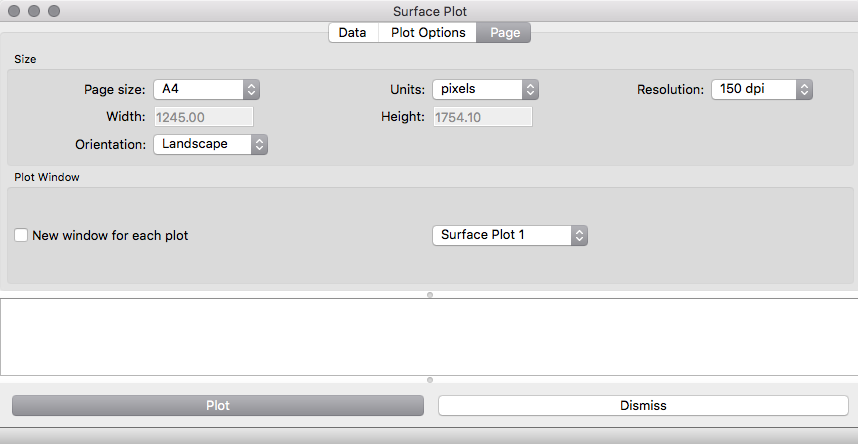The width and height of the screenshot is (858, 444).
Task: Click the splitter handle below message area
Action: click(430, 380)
